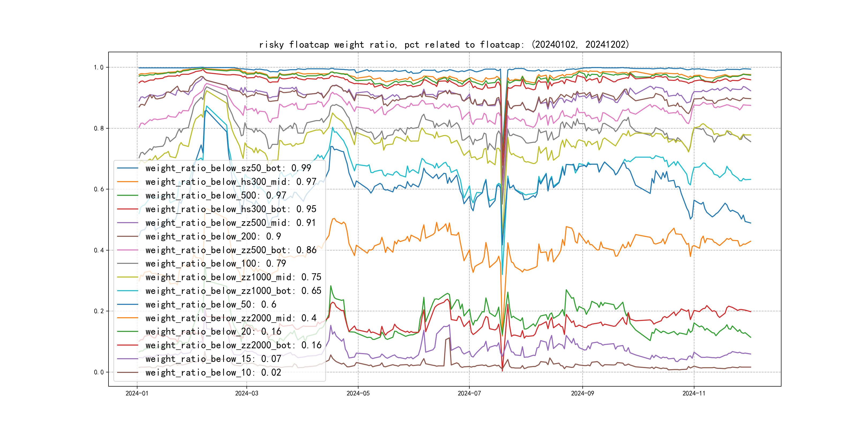Image resolution: width=868 pixels, height=434 pixels.
Task: Click olive line swatch for zz1000_mid legend
Action: [127, 277]
